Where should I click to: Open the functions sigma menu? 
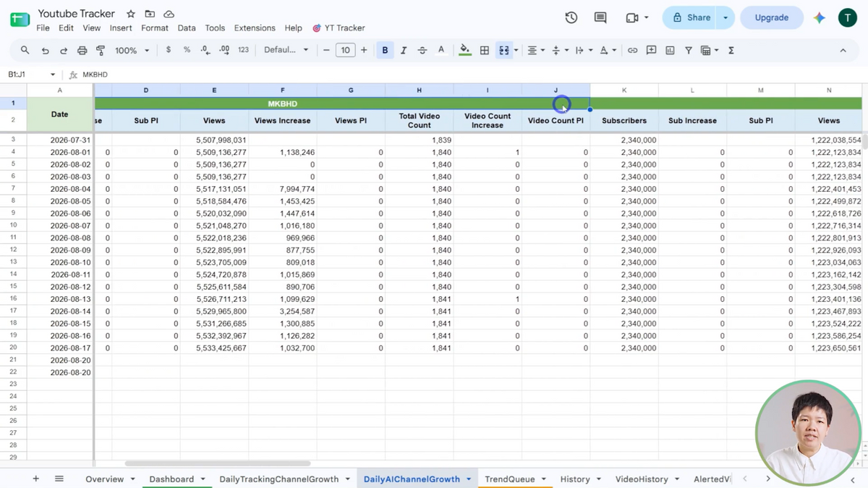(x=731, y=50)
